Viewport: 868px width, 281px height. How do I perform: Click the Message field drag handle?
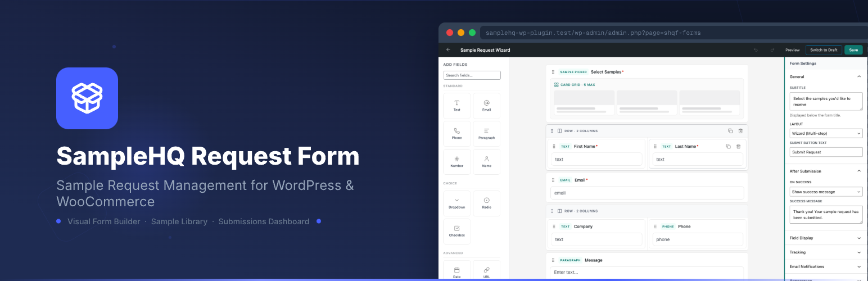point(553,260)
